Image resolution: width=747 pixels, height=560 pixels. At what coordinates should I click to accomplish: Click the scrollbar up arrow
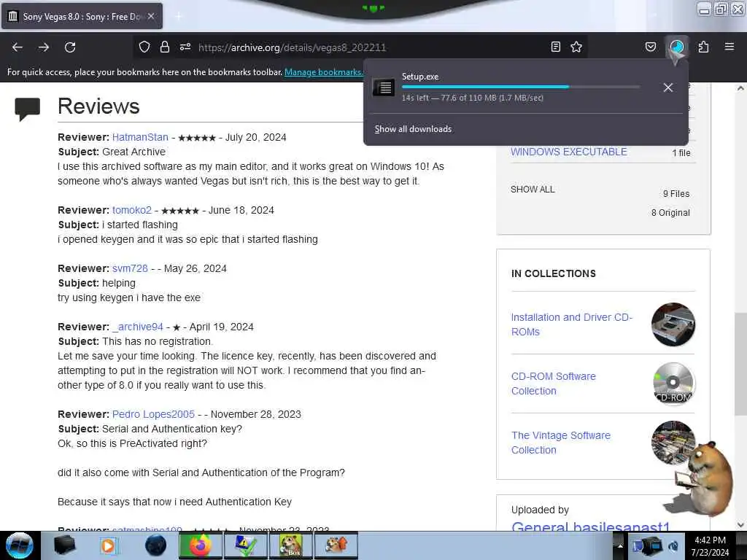(740, 88)
